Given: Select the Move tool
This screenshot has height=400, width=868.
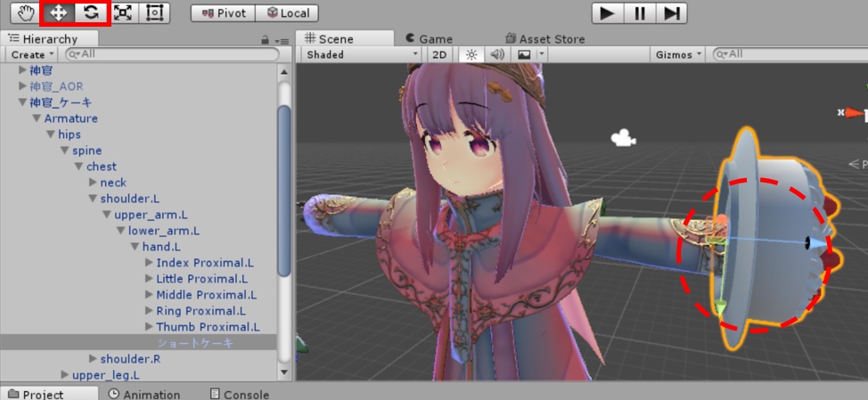Looking at the screenshot, I should coord(58,12).
